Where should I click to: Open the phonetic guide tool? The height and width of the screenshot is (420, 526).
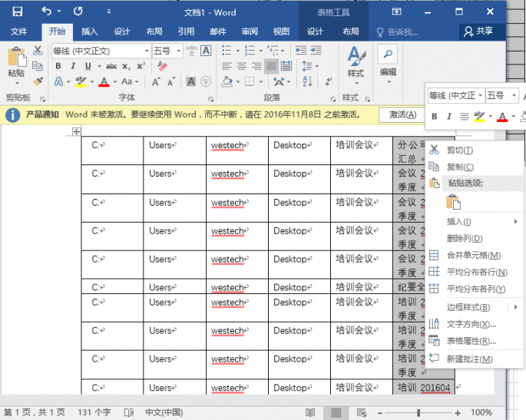pyautogui.click(x=191, y=51)
